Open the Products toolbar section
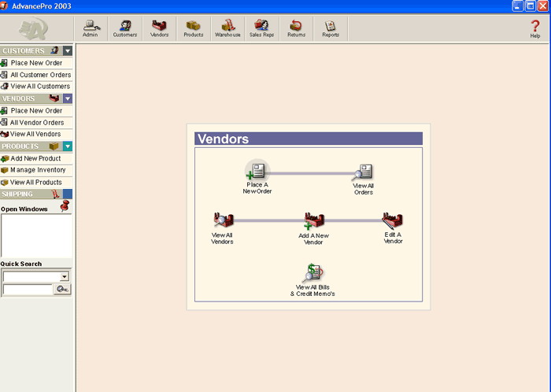551x392 pixels. click(194, 28)
